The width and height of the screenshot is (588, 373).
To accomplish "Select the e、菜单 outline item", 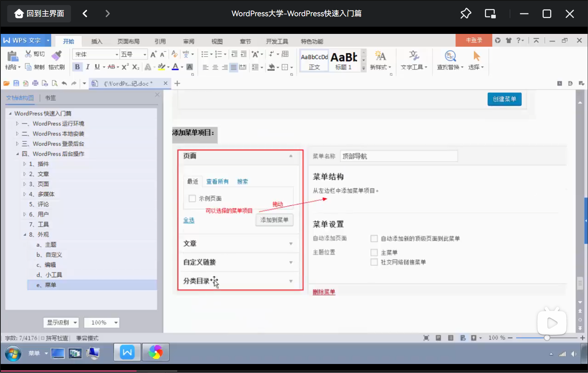I will pos(92,285).
